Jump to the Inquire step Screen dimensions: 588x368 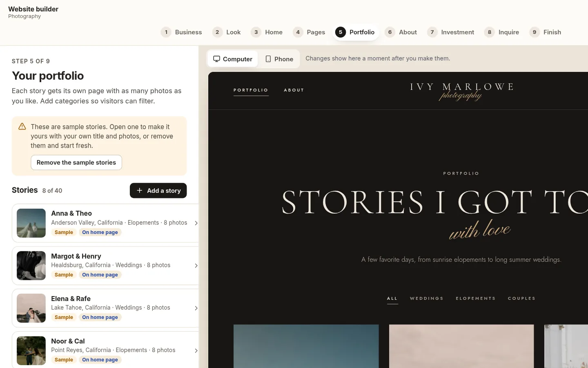502,32
